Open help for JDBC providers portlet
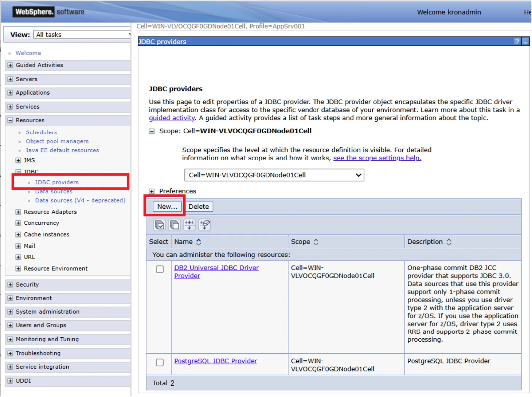Screen dimensions: 532x397 click(x=517, y=42)
